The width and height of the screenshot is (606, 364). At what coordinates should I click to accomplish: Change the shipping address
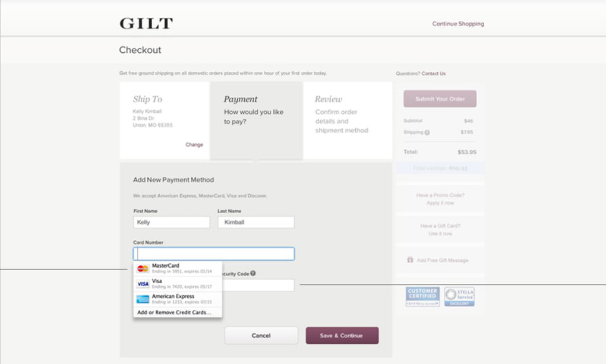point(194,144)
